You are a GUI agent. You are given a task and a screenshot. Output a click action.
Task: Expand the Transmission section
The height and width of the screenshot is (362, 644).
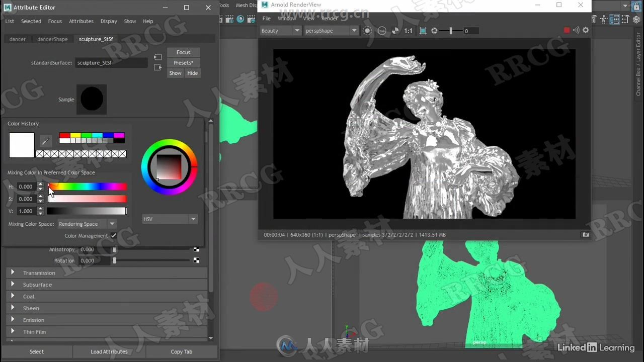click(107, 273)
